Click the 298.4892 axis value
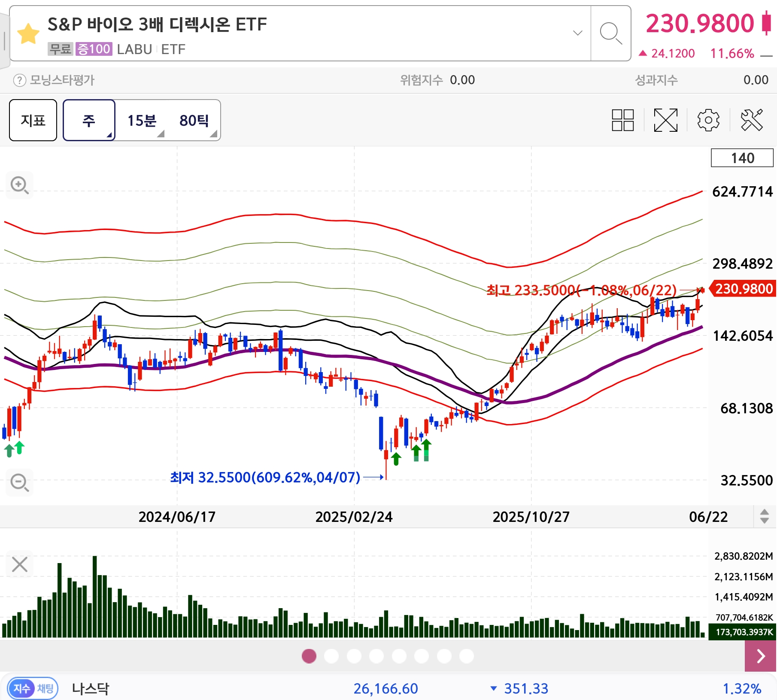The width and height of the screenshot is (777, 700). (742, 264)
